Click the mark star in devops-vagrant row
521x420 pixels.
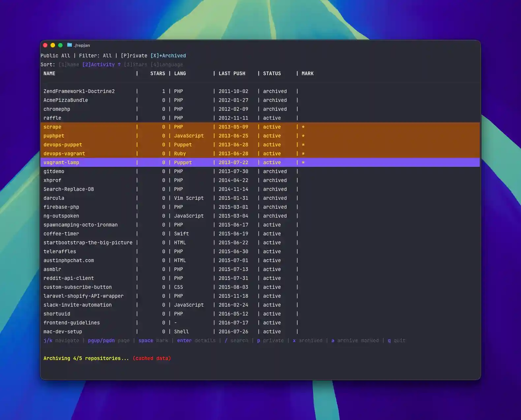[303, 154]
